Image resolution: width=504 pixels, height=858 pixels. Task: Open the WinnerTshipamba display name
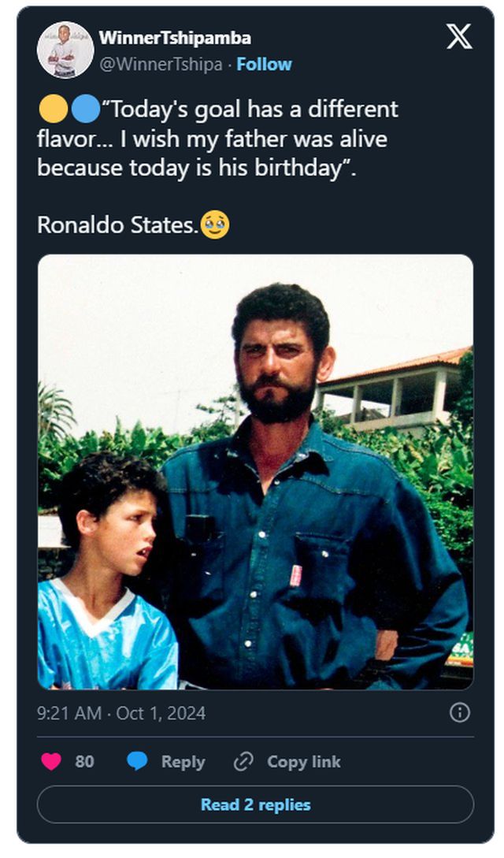(175, 38)
